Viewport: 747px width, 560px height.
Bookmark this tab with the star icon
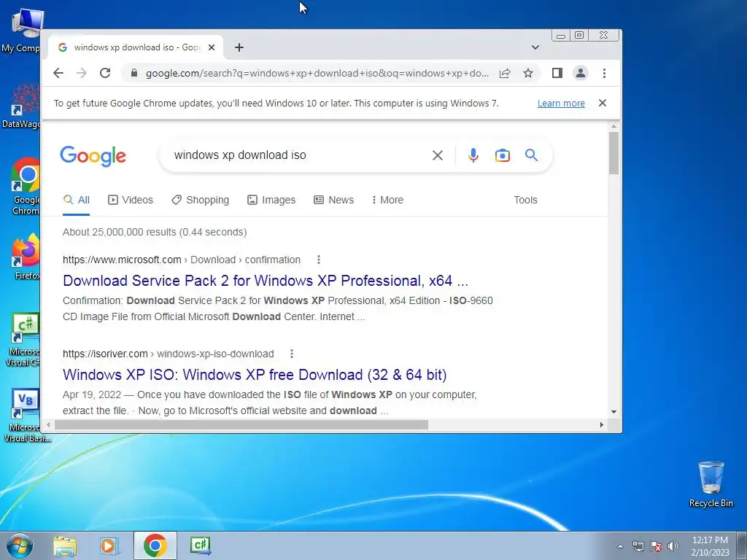(528, 73)
